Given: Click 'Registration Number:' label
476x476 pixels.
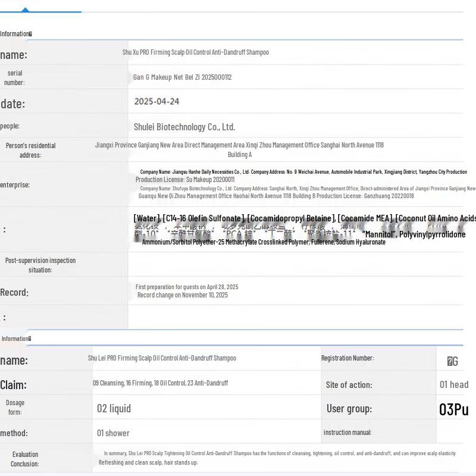Looking at the screenshot, I should (x=347, y=358).
